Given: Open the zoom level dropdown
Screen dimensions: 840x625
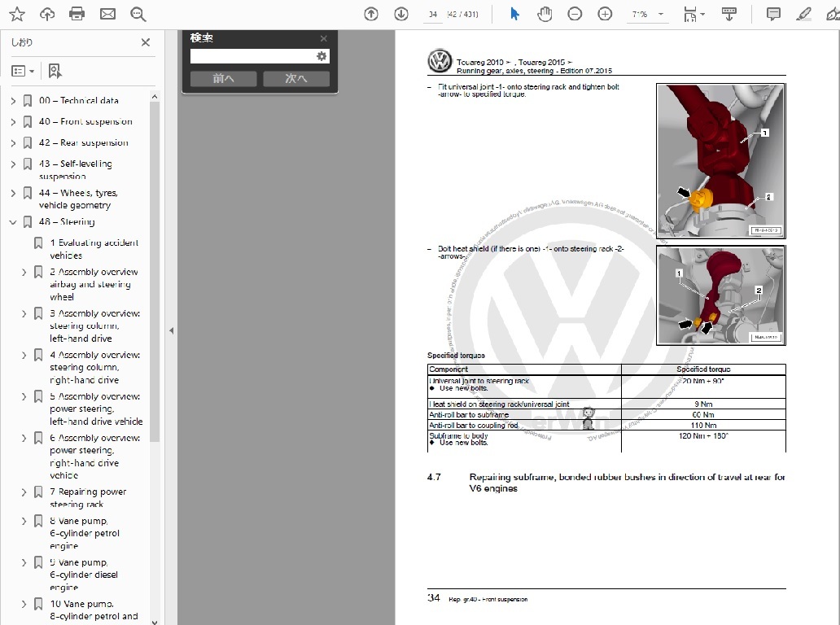Looking at the screenshot, I should tap(661, 14).
